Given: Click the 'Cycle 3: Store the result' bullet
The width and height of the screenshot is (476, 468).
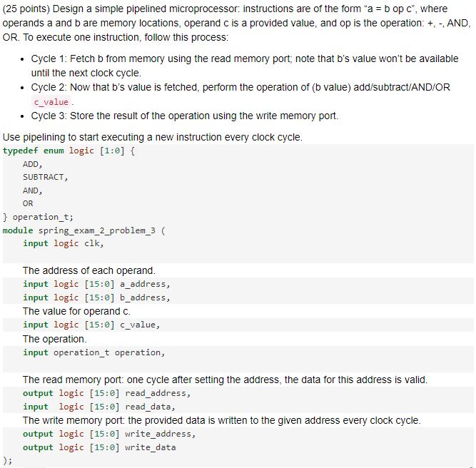Looking at the screenshot, I should (x=185, y=116).
